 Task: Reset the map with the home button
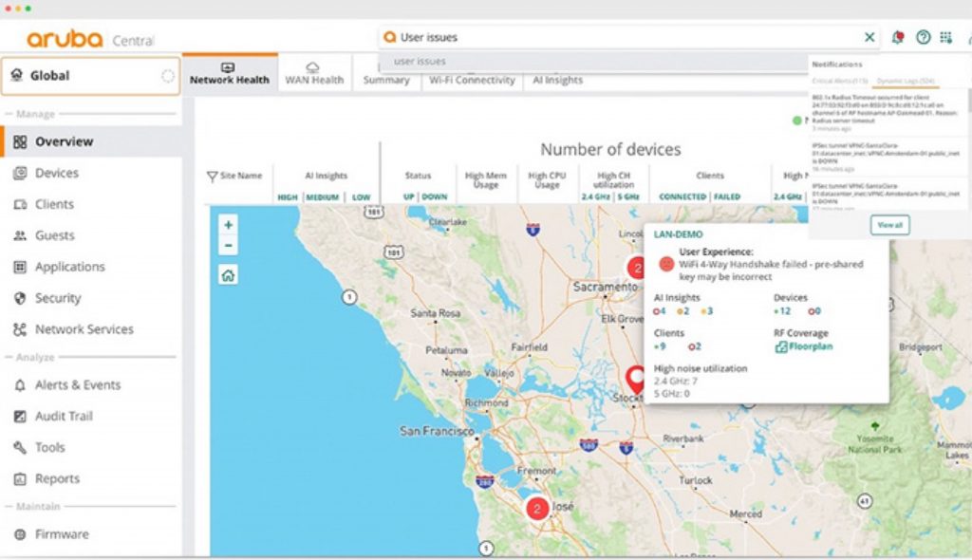[228, 275]
